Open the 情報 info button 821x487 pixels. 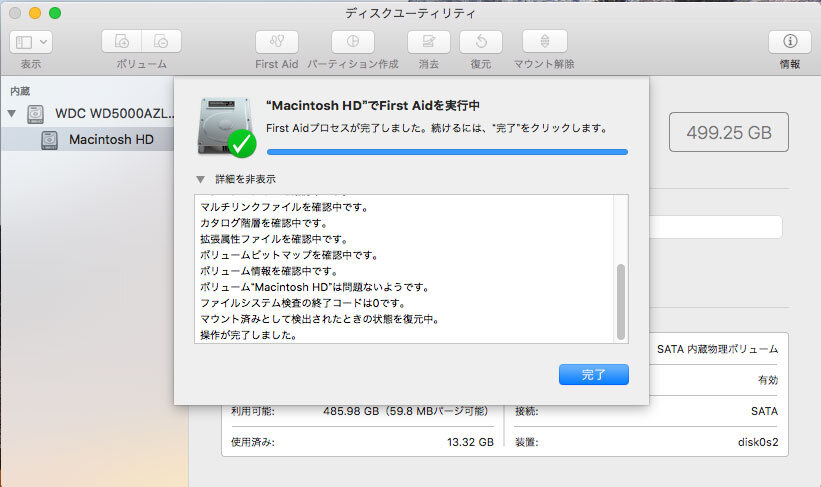[790, 41]
